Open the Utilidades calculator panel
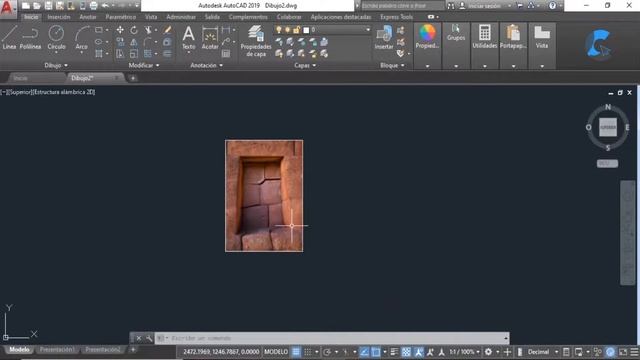Screen dimensions: 640x360 point(484,37)
